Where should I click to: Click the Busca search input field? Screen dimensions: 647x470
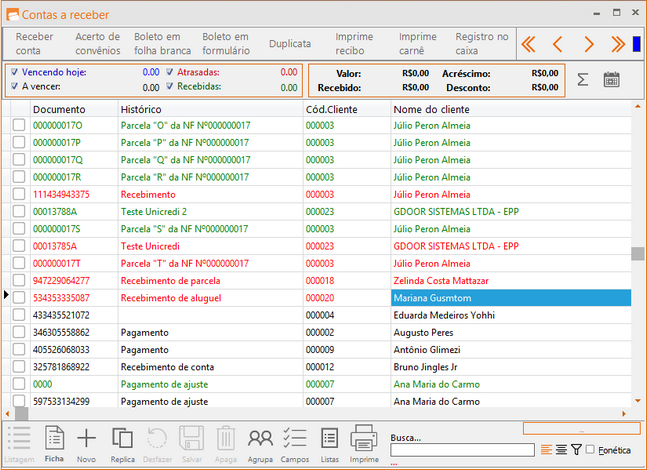point(462,450)
